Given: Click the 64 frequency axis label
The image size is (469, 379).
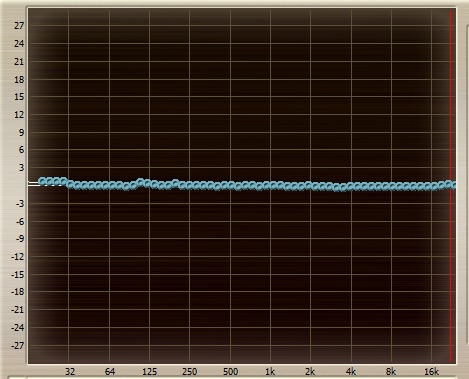Looking at the screenshot, I should [110, 371].
